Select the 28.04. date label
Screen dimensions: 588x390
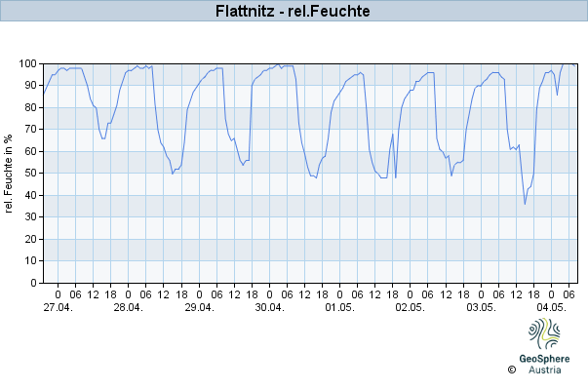(x=129, y=307)
